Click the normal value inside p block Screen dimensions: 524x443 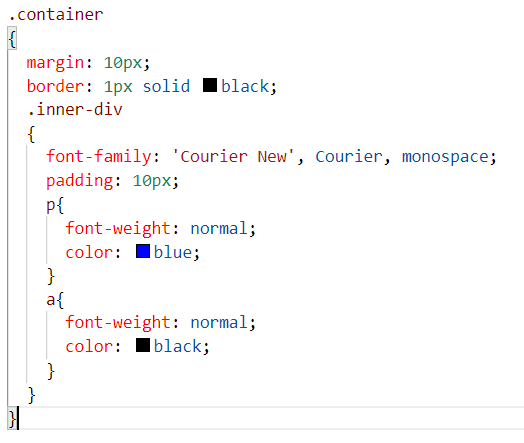[x=219, y=229]
